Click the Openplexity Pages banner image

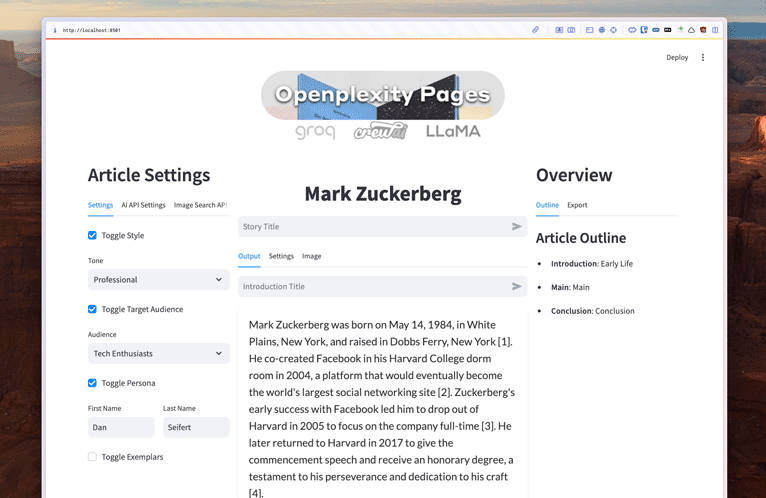tap(383, 95)
